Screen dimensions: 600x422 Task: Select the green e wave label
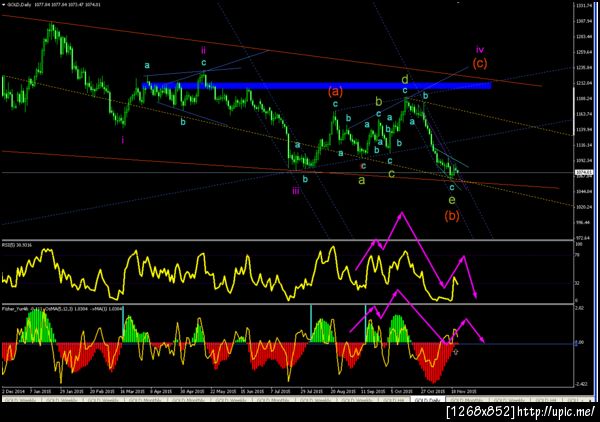pyautogui.click(x=452, y=199)
